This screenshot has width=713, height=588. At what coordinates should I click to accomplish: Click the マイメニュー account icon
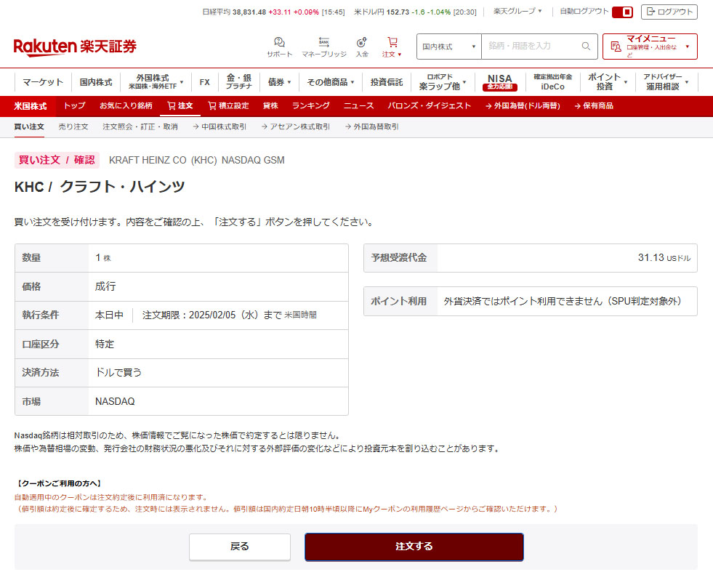(x=615, y=47)
